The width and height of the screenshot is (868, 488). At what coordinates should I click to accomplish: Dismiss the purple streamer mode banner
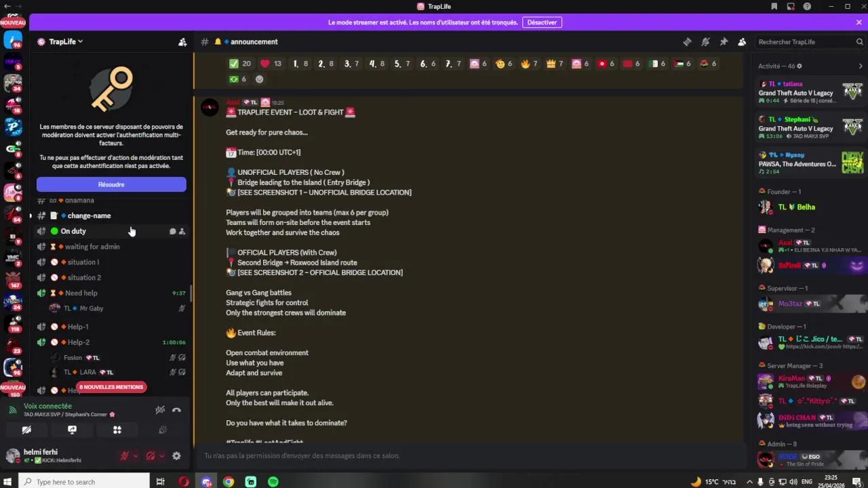coord(859,22)
